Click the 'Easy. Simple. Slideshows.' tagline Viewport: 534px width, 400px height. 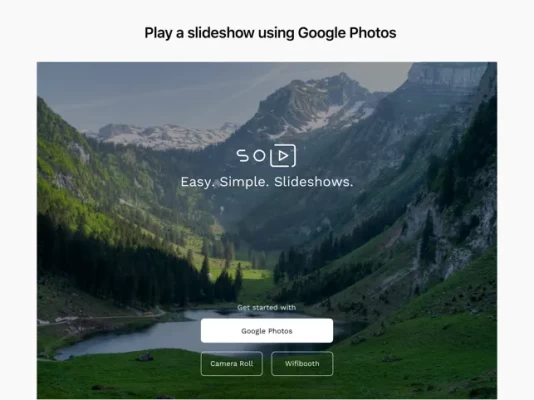click(x=267, y=182)
